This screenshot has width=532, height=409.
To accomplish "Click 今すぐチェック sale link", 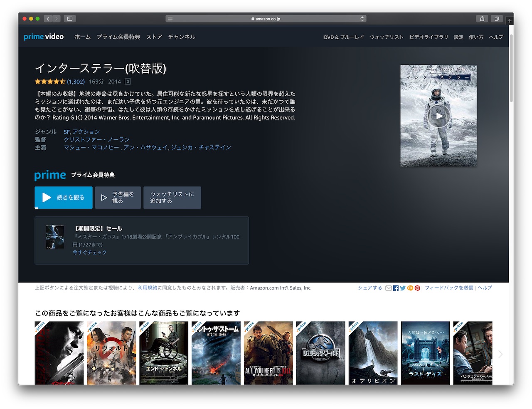I will pos(90,253).
